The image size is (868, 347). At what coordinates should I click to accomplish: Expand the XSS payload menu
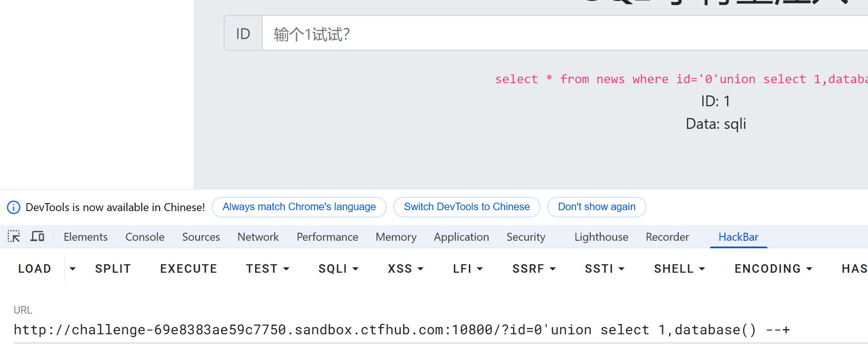[405, 269]
